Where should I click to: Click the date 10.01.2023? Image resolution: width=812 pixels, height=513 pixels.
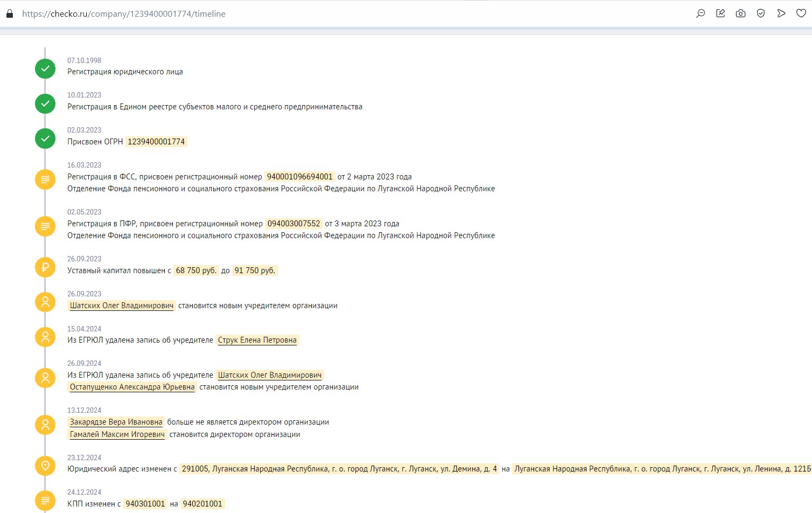click(x=84, y=95)
